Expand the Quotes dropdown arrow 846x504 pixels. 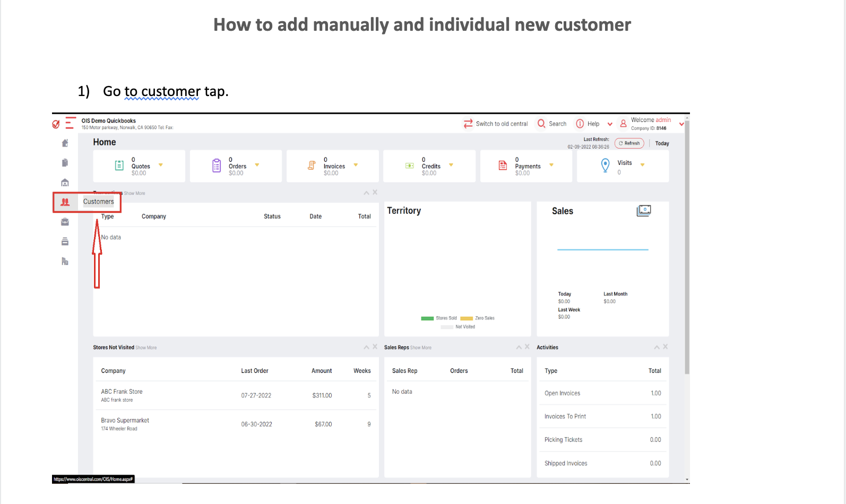pos(161,165)
